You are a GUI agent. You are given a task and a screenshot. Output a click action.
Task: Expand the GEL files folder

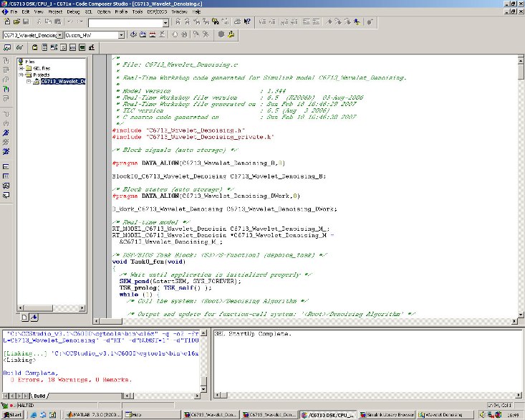pyautogui.click(x=21, y=68)
